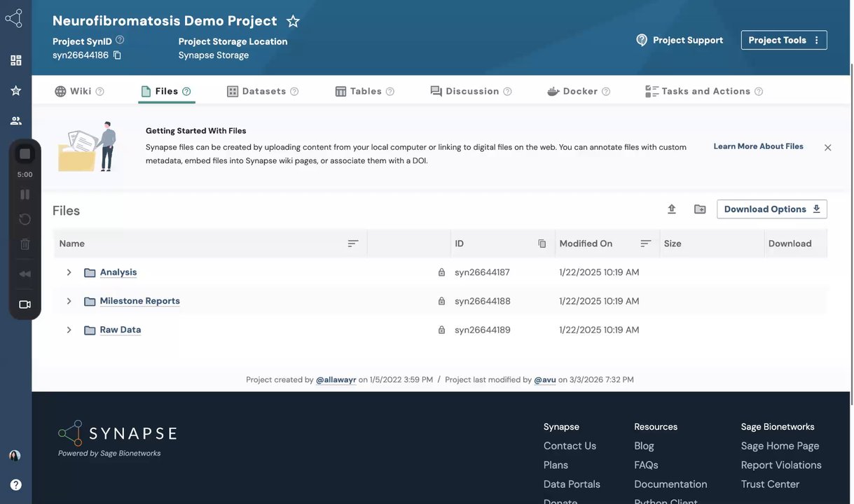Click help icon next to Files tab
Screen dimensions: 854x504
tap(186, 91)
